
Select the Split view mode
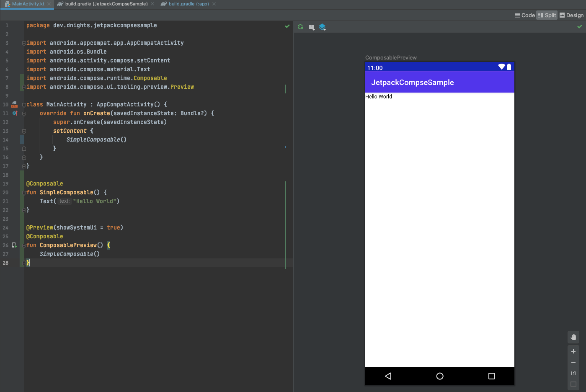click(x=547, y=15)
